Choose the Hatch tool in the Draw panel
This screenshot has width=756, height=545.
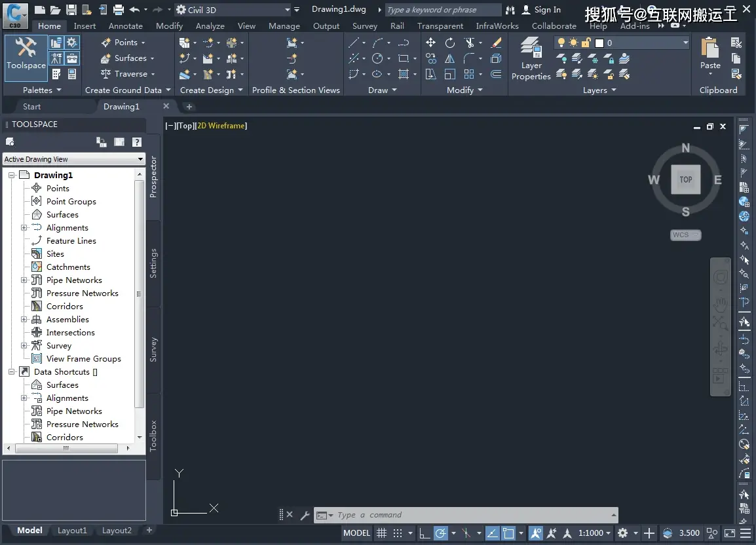pos(404,74)
